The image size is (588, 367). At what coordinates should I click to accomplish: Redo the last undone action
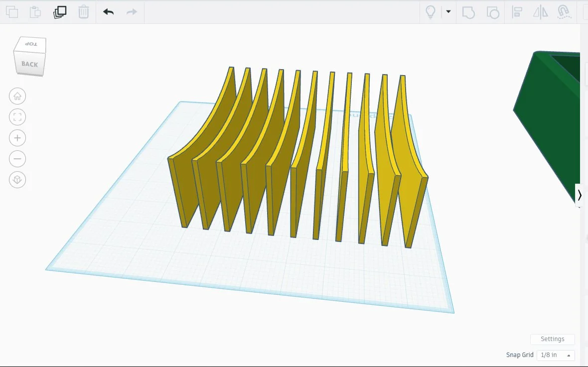(x=132, y=12)
